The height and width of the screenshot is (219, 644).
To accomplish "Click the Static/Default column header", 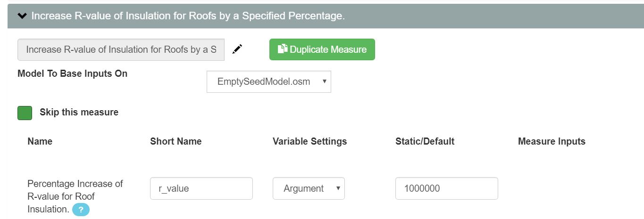I will (x=425, y=141).
